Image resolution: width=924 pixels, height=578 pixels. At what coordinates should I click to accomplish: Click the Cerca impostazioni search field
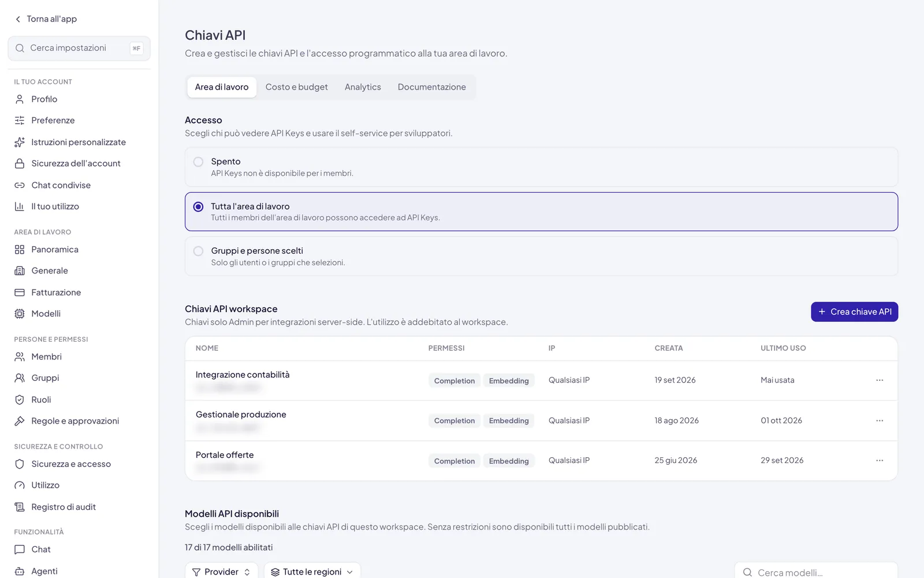(x=79, y=49)
